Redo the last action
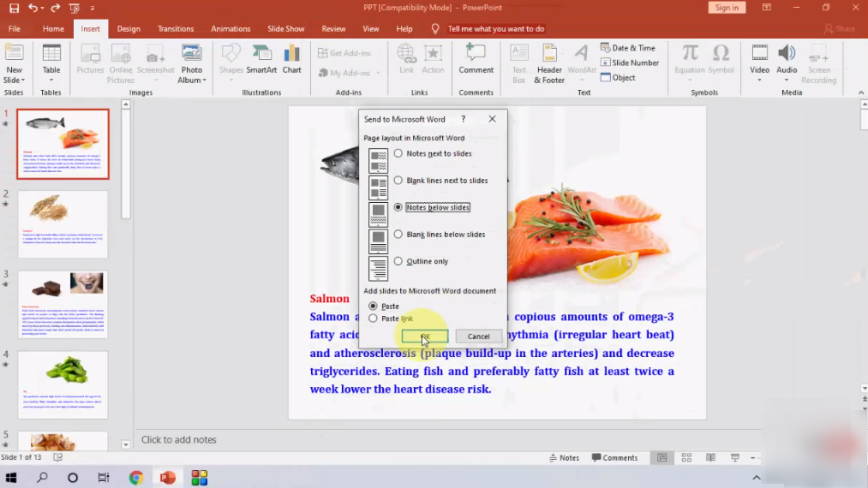 (x=56, y=8)
